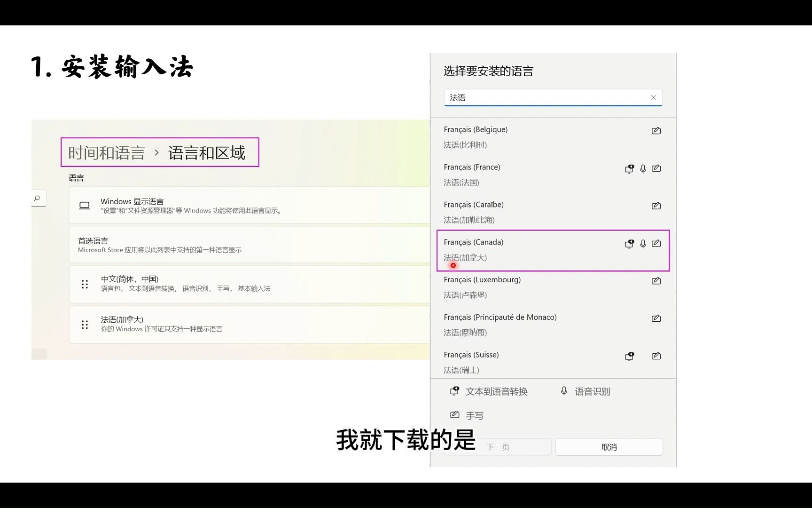Select Français (Belgique) language entry
Image resolution: width=812 pixels, height=508 pixels.
[x=553, y=137]
